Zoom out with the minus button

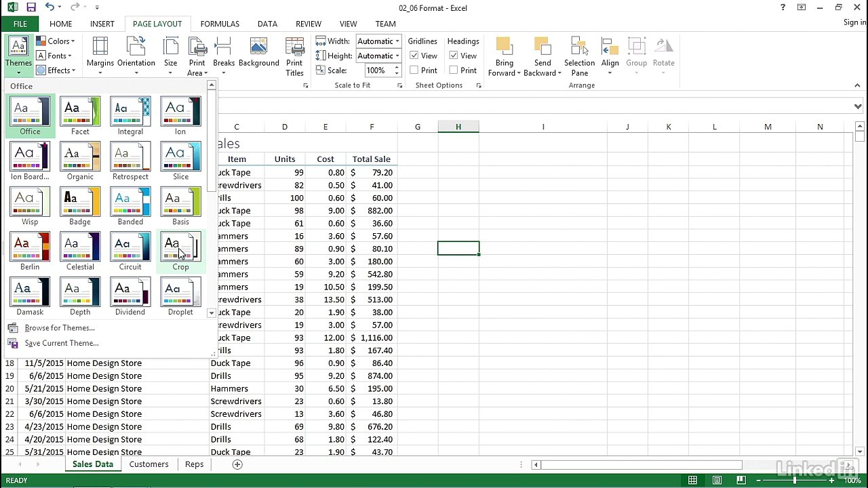(759, 481)
